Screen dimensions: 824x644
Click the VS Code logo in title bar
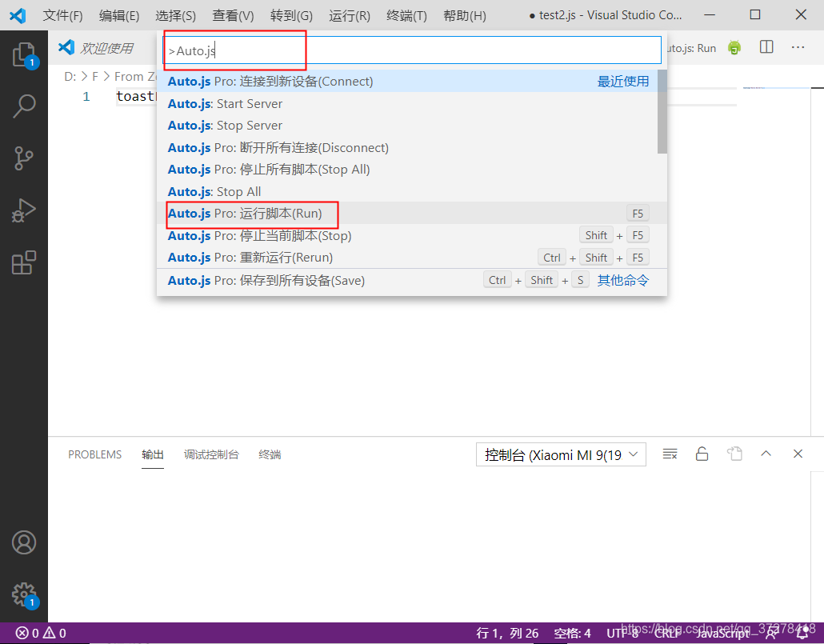[x=18, y=15]
